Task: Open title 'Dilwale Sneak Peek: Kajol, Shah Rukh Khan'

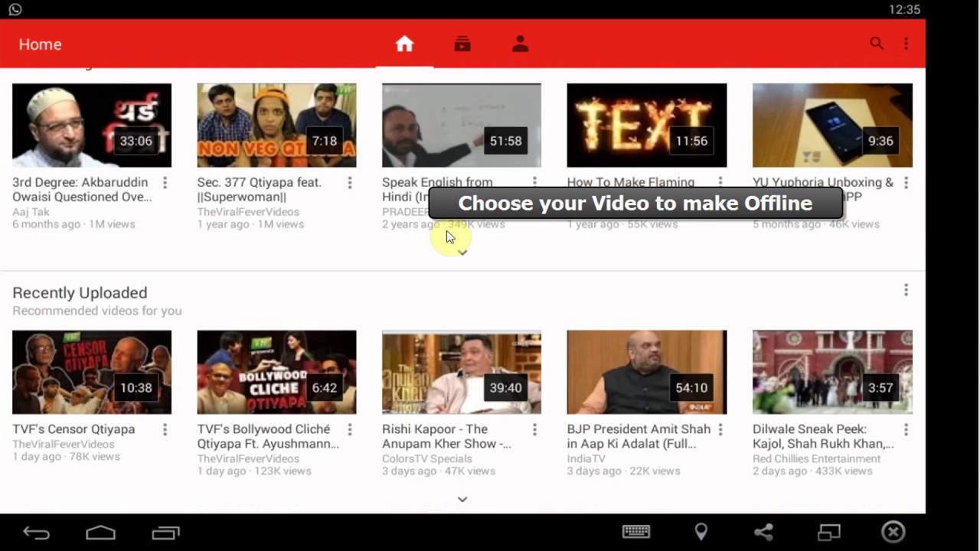Action: click(823, 436)
